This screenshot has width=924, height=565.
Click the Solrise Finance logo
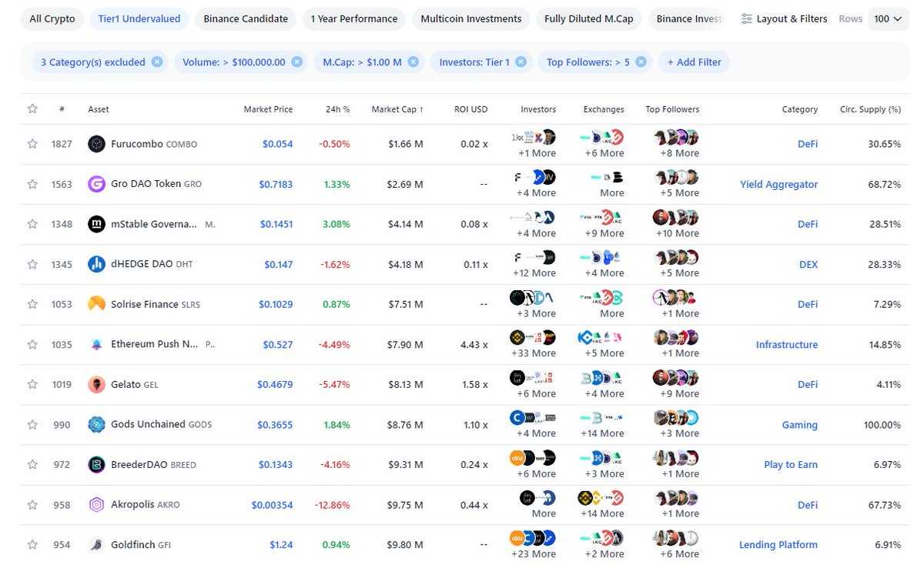[96, 304]
